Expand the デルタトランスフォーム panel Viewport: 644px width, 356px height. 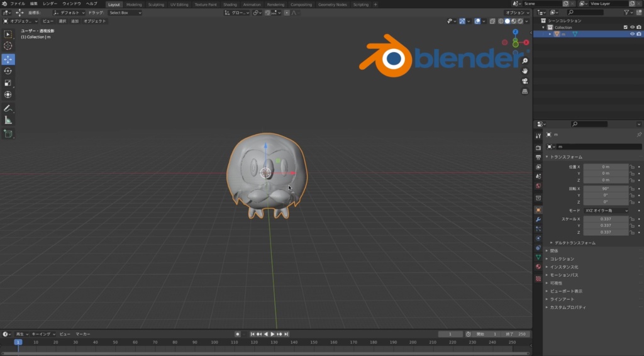pyautogui.click(x=574, y=243)
